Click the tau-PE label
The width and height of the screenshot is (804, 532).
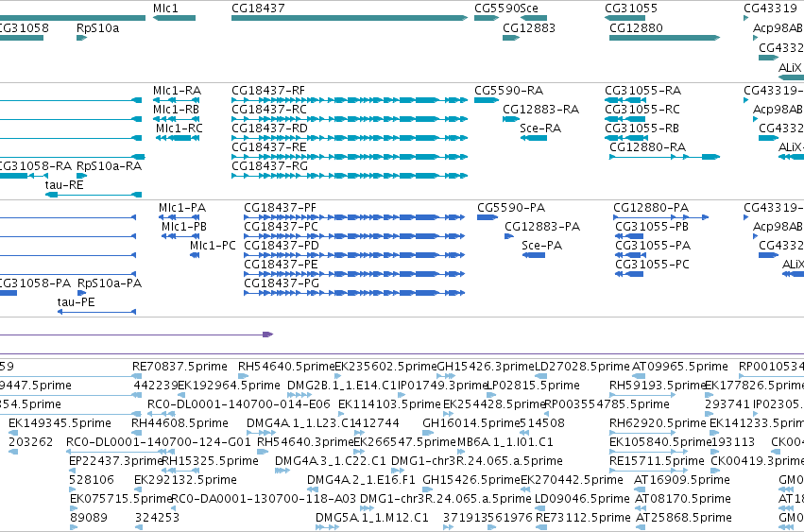tap(76, 302)
